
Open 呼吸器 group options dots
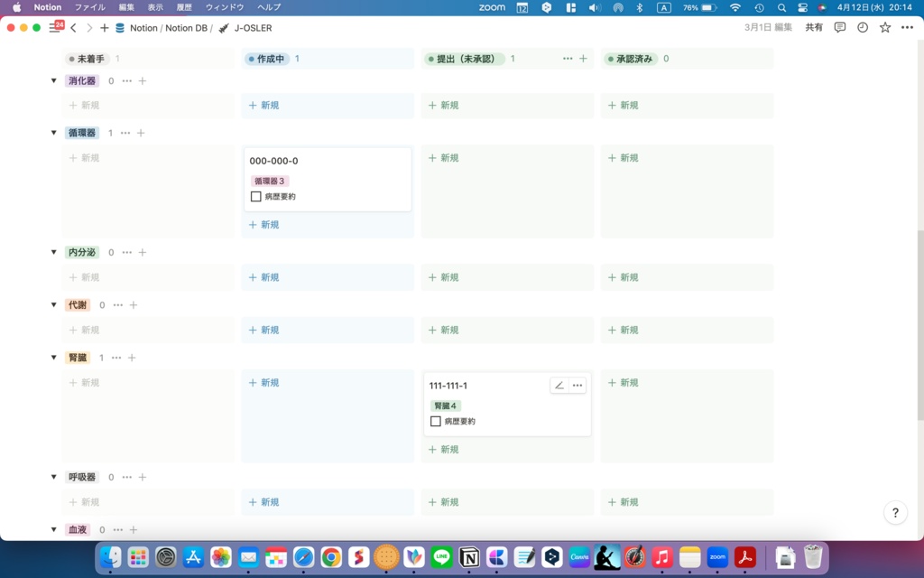126,477
